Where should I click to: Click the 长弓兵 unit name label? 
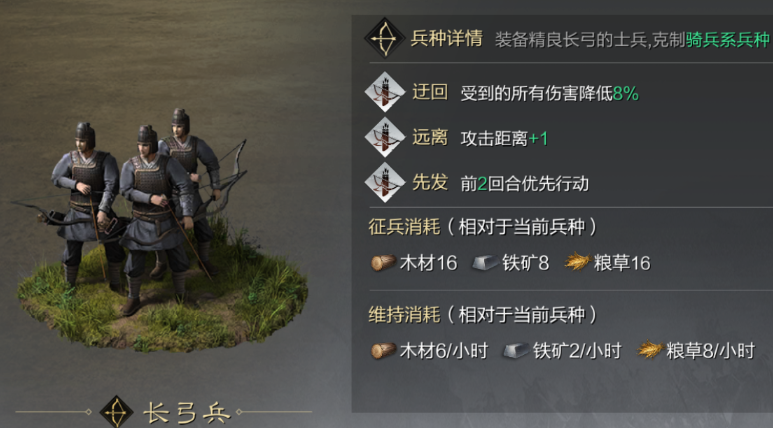tap(187, 413)
